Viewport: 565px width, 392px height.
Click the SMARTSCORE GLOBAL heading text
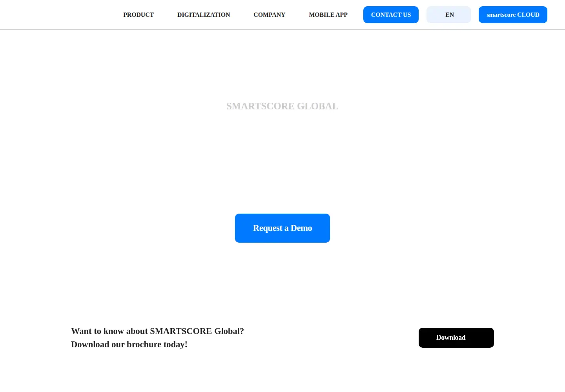click(282, 106)
